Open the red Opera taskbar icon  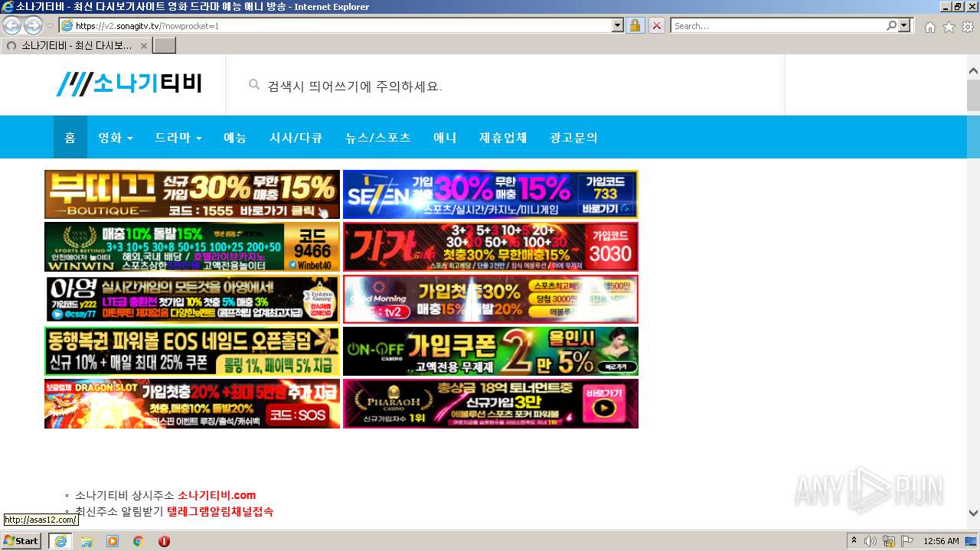[x=164, y=541]
